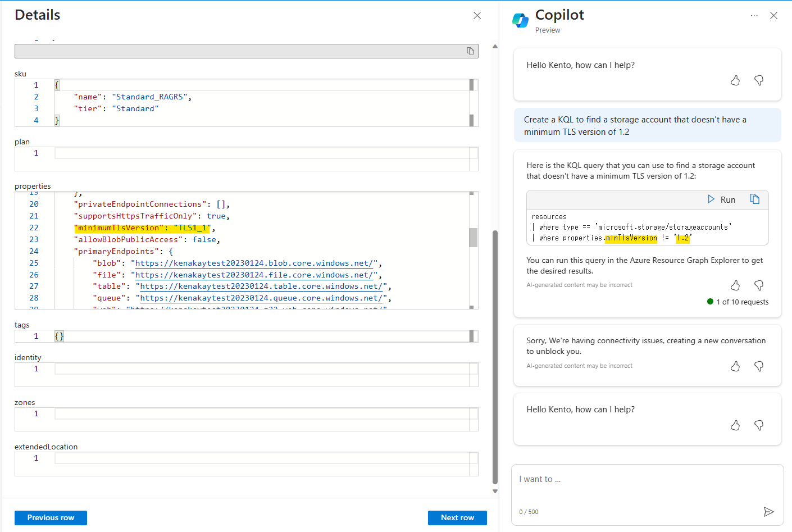Open the blob endpoint URL link
The image size is (792, 532).
click(254, 263)
